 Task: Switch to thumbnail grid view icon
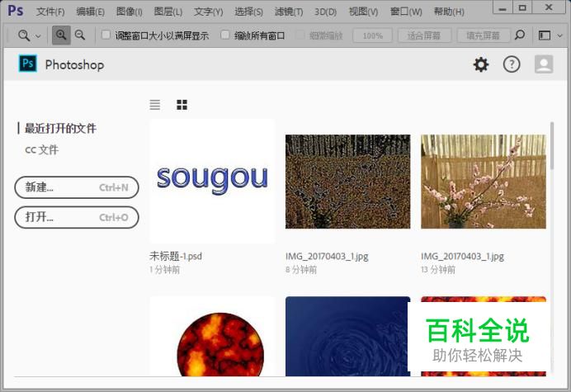tap(182, 105)
